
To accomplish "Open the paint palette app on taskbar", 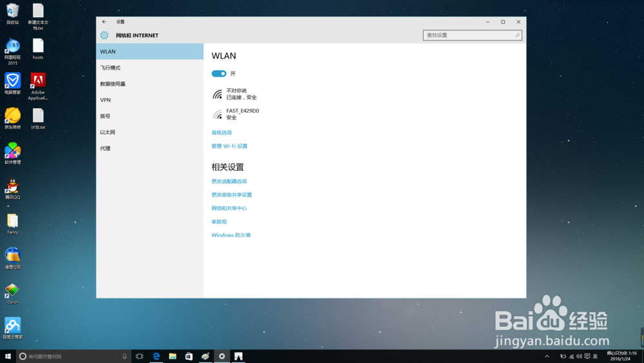I will click(205, 357).
